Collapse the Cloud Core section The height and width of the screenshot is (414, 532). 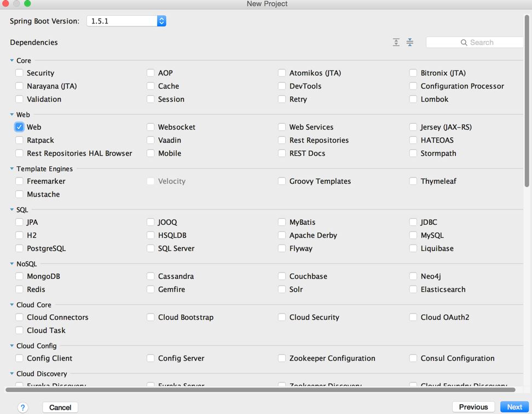pyautogui.click(x=12, y=305)
